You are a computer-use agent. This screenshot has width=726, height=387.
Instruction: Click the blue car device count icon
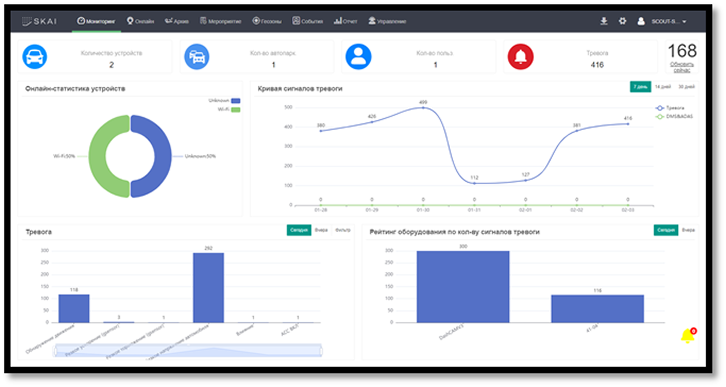pos(35,57)
